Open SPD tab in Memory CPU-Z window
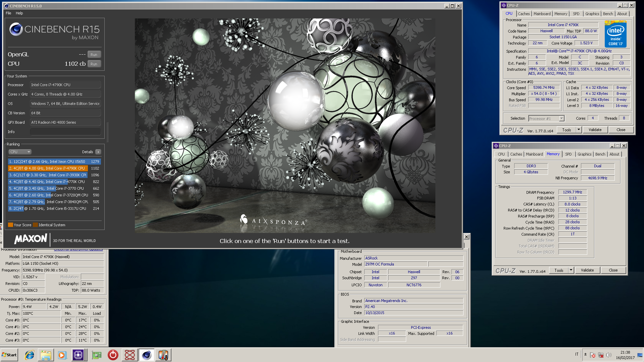Screen dimensions: 644x362 [x=568, y=154]
